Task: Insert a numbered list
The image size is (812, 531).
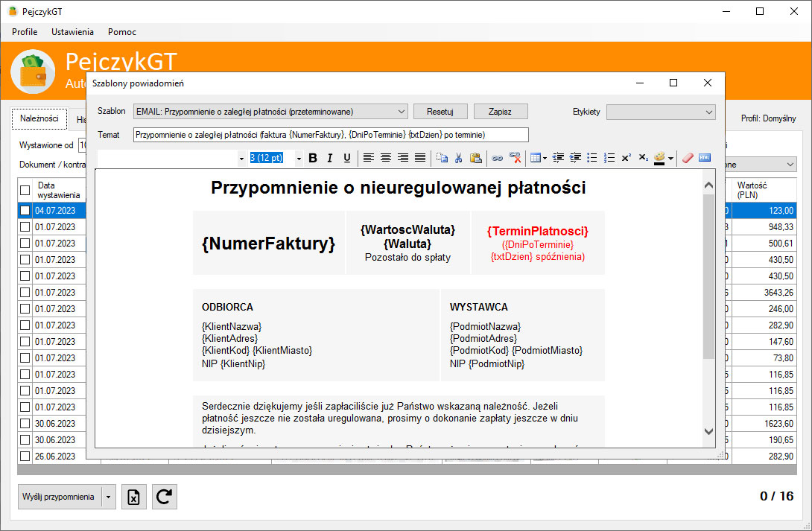Action: point(609,158)
